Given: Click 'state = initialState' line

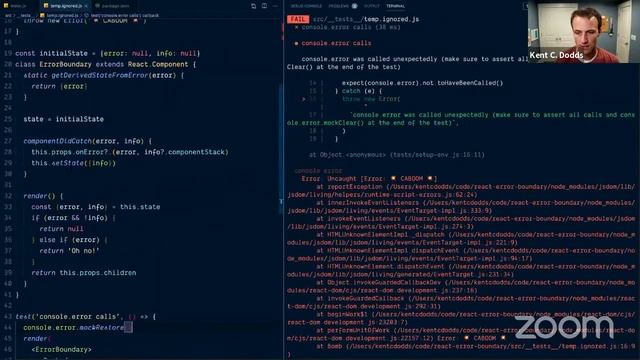Looking at the screenshot, I should coord(64,119).
